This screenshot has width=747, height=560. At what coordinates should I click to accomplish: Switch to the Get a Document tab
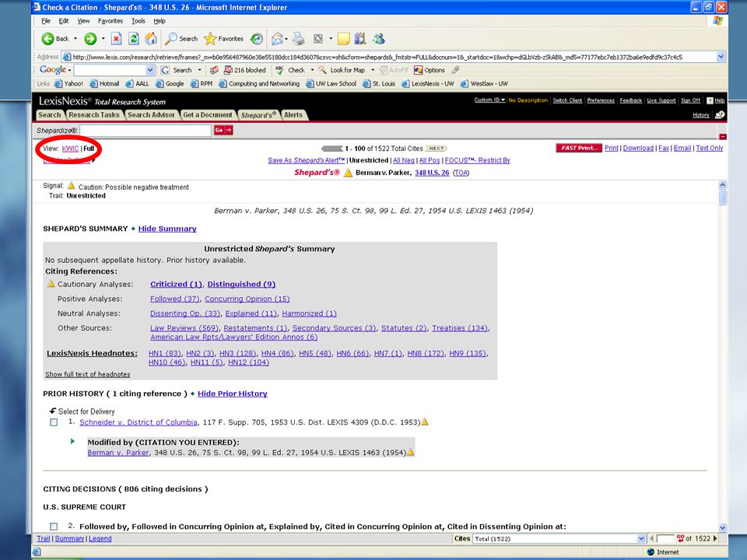(x=208, y=115)
